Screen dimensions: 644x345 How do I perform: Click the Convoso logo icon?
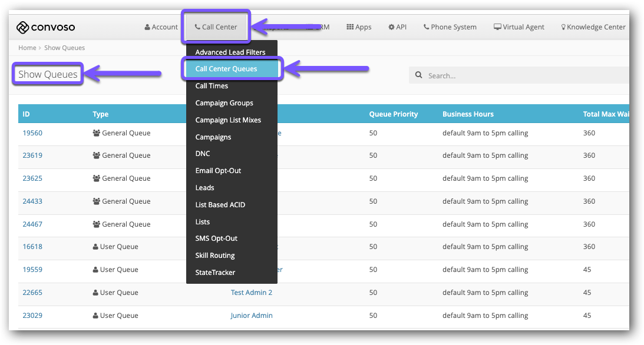[x=23, y=27]
